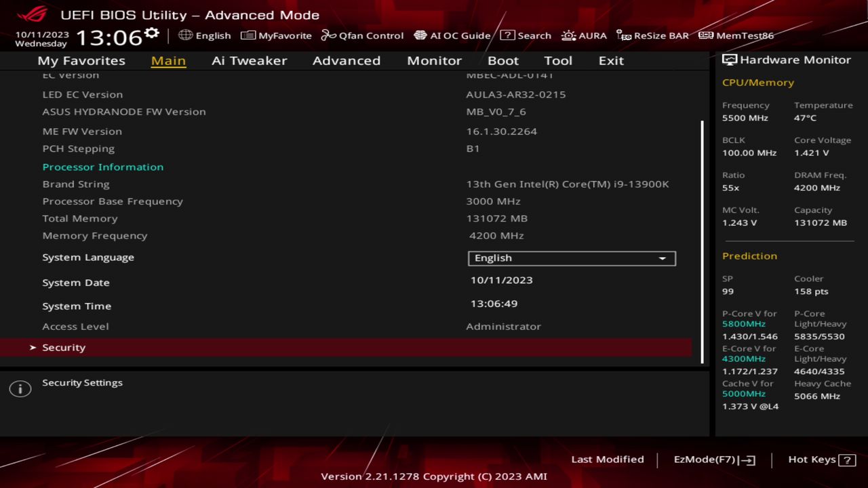Click the LED EC Version value AULA3-AR32-0215
The width and height of the screenshot is (868, 488).
click(516, 94)
